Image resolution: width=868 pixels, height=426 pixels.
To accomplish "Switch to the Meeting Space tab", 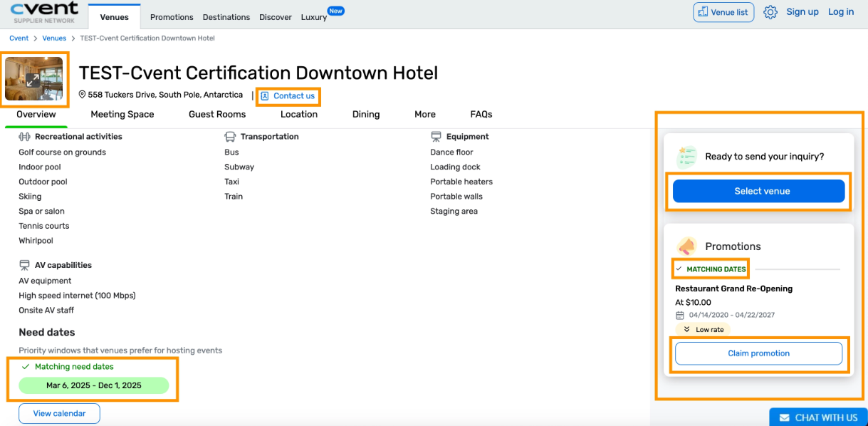I will click(122, 114).
